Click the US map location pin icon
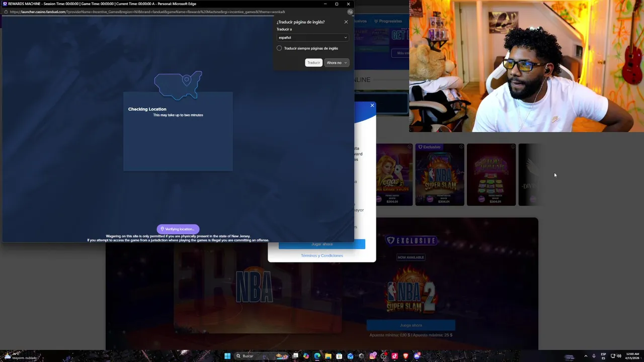 pyautogui.click(x=187, y=79)
